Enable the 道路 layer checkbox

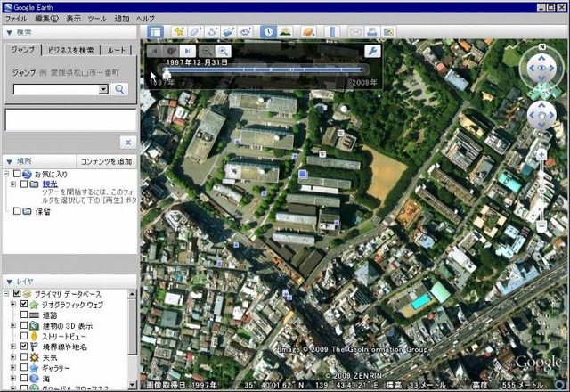pos(24,314)
